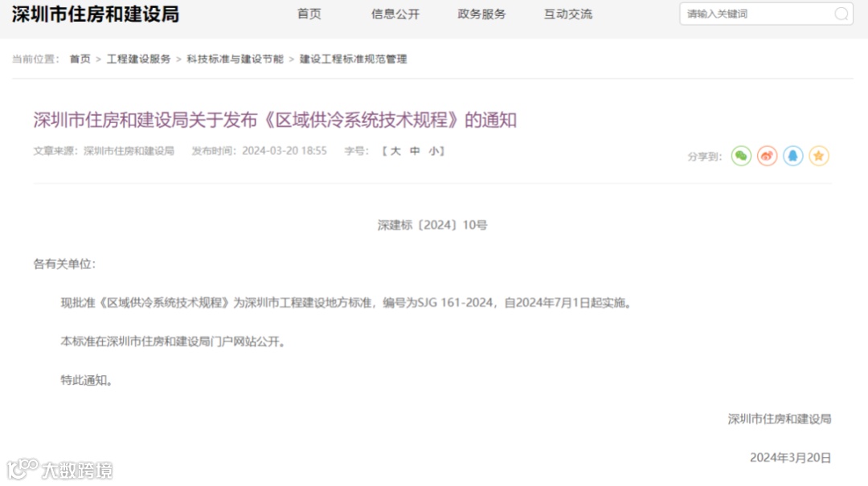Share article via WeChat icon
868x486 pixels.
pos(741,156)
